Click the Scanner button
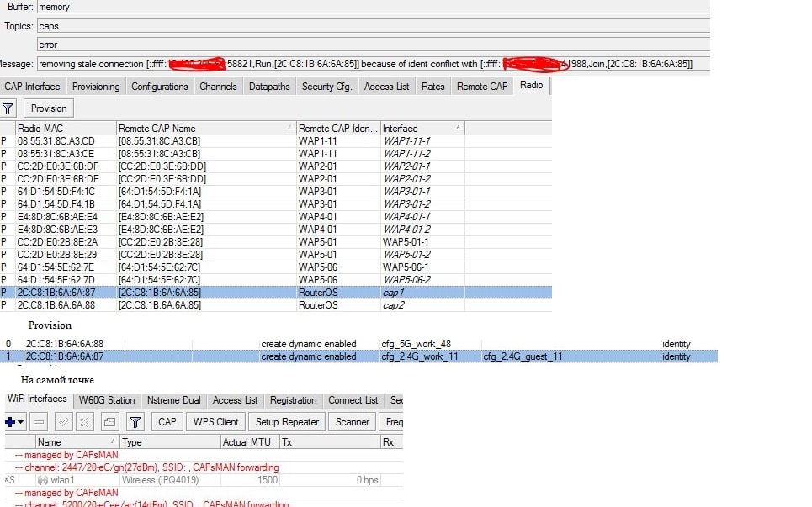Viewport: 812px width, 507px height. pos(352,422)
